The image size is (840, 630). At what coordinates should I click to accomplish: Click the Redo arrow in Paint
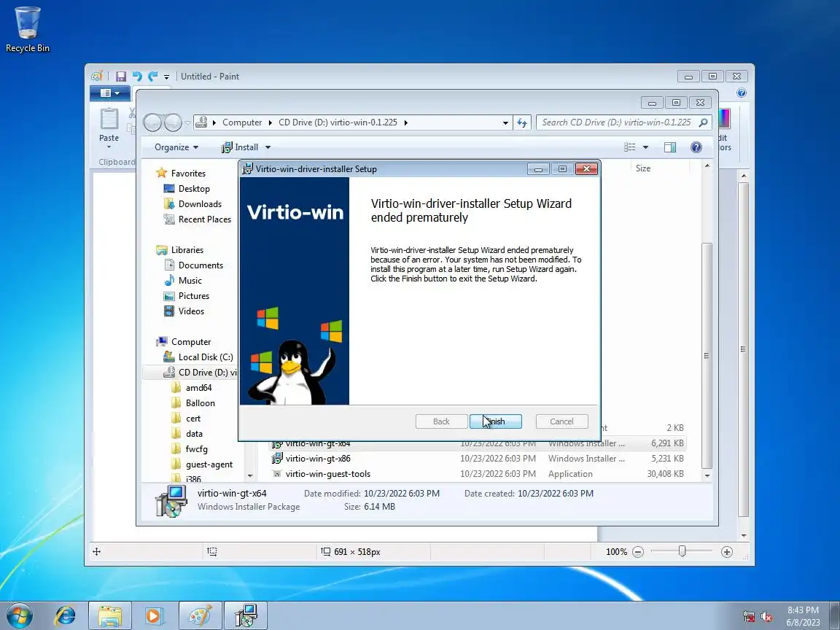[x=152, y=77]
